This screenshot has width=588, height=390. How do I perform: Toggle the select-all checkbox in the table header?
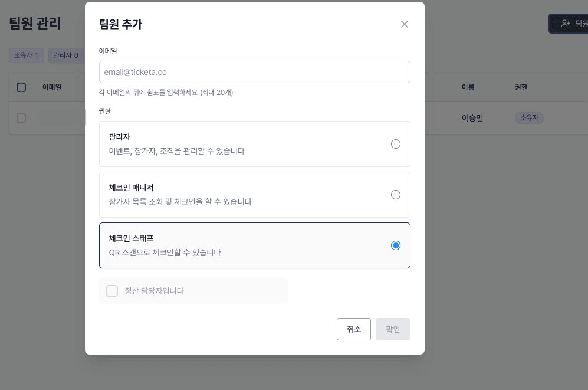(21, 87)
